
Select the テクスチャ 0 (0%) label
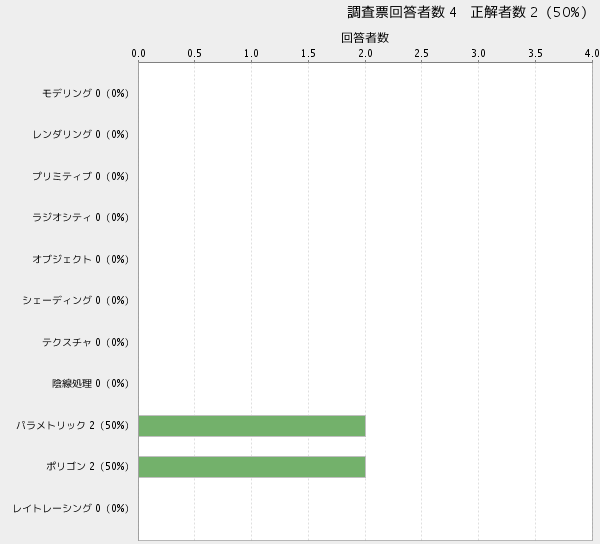pos(86,342)
